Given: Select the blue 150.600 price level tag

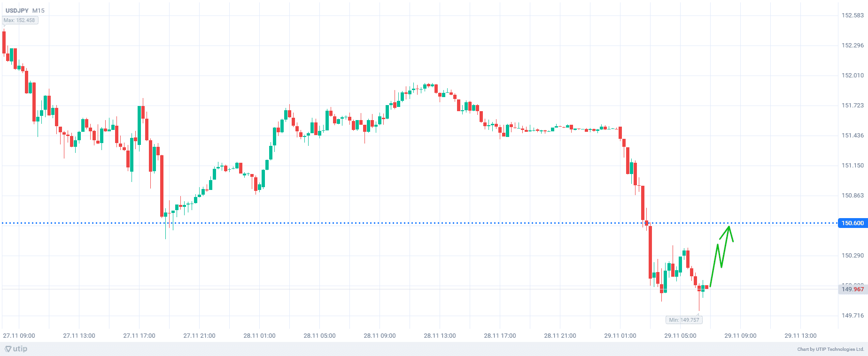Looking at the screenshot, I should [852, 223].
